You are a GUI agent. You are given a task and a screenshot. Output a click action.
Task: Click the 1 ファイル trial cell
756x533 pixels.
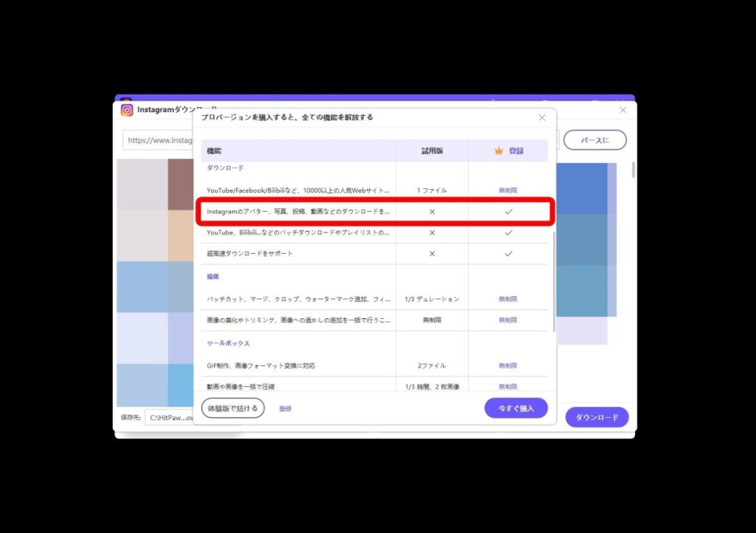pyautogui.click(x=432, y=190)
